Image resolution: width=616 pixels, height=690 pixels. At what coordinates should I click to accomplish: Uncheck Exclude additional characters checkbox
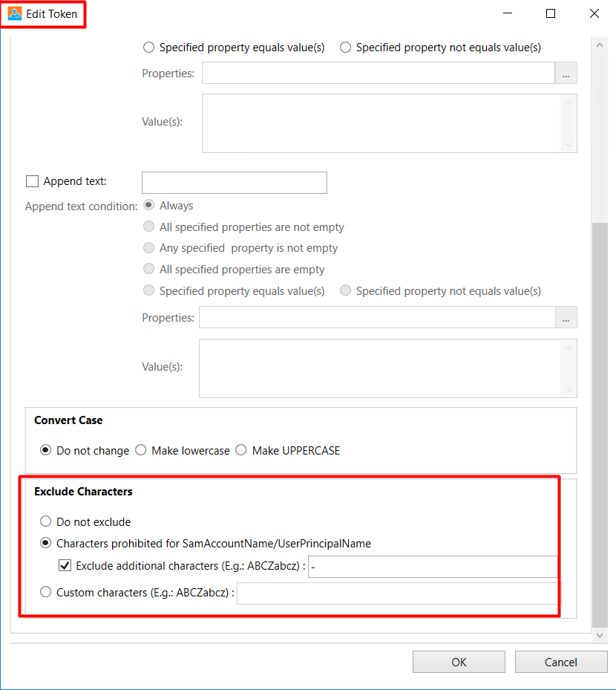[65, 565]
